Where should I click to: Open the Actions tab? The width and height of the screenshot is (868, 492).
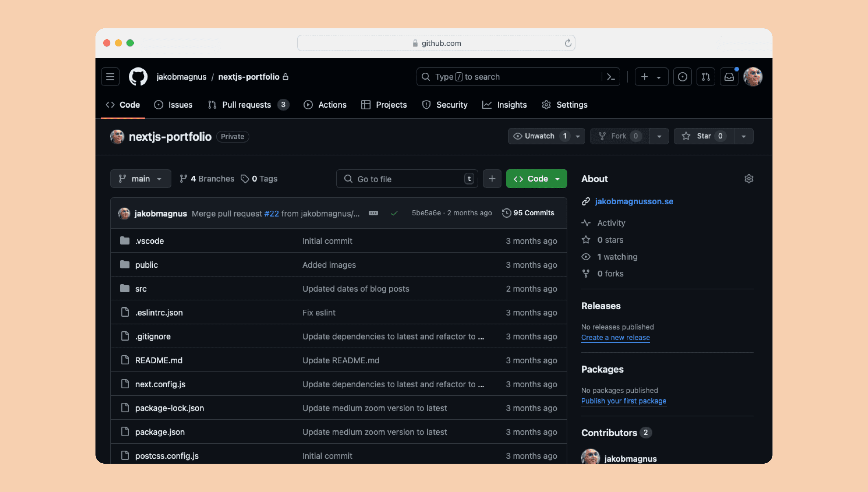point(325,105)
